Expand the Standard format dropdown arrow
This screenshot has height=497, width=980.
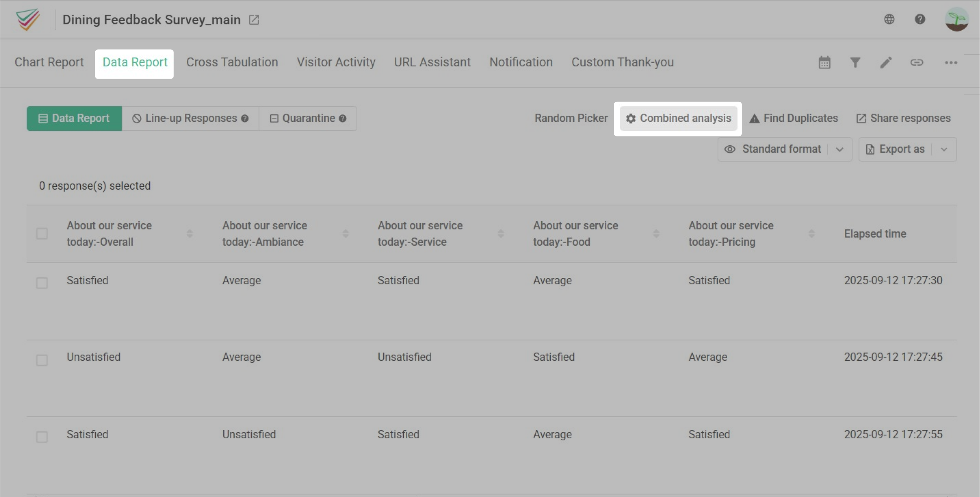click(839, 150)
